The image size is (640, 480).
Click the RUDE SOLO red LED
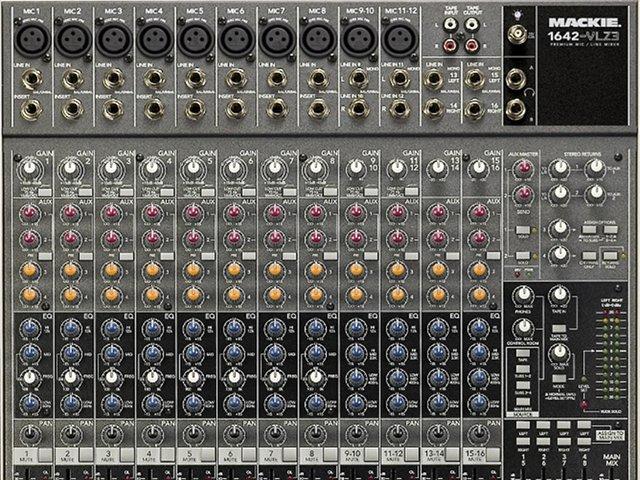[x=584, y=405]
